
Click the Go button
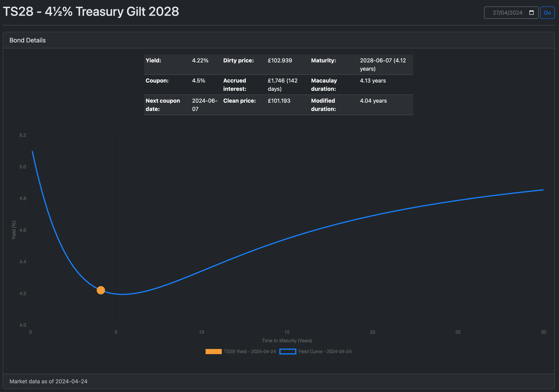point(547,13)
